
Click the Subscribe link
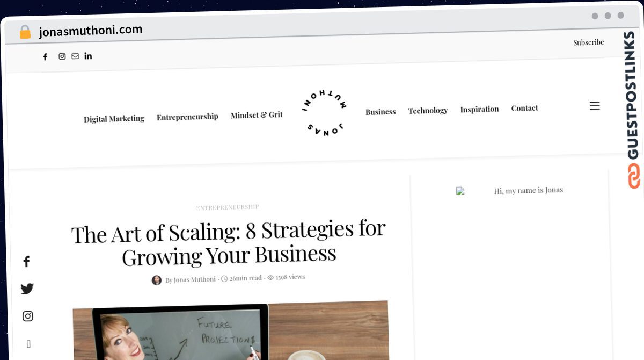coord(588,42)
